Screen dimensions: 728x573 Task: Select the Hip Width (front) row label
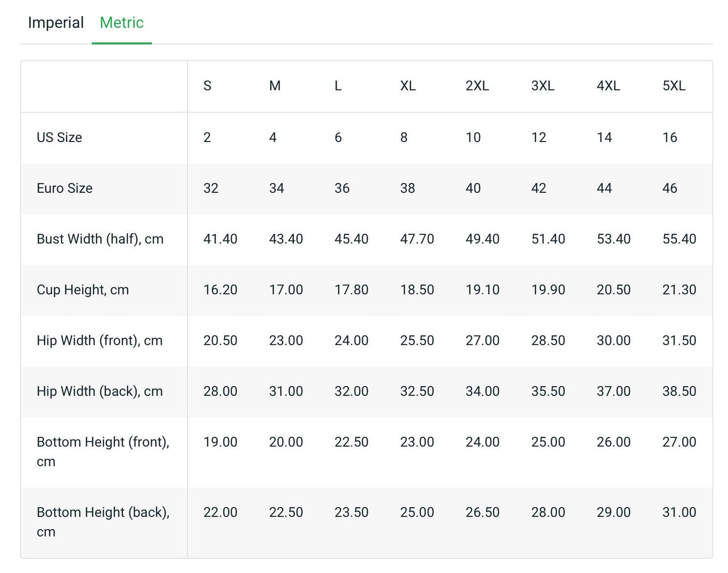click(x=99, y=341)
